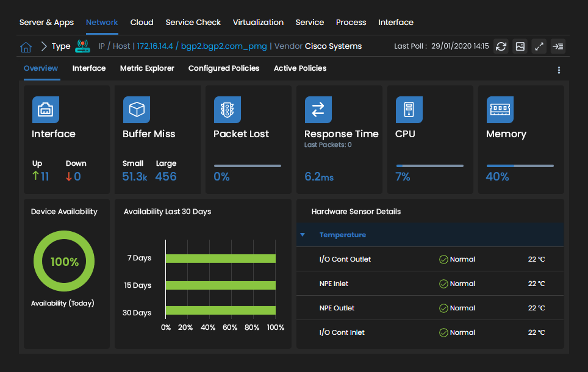Expand the Type breadcrumb chevron
The image size is (588, 372).
43,45
